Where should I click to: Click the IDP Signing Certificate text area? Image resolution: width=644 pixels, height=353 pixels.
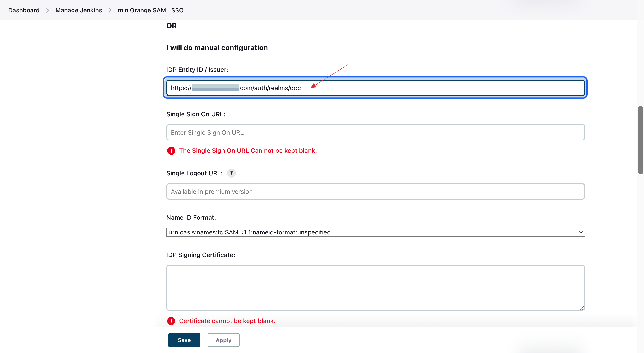click(x=375, y=287)
